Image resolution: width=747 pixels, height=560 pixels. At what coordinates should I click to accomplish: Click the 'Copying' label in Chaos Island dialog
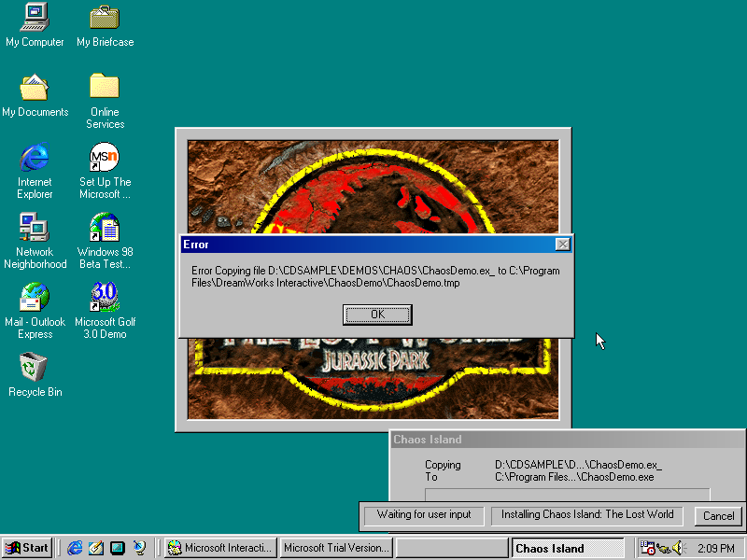click(x=443, y=465)
